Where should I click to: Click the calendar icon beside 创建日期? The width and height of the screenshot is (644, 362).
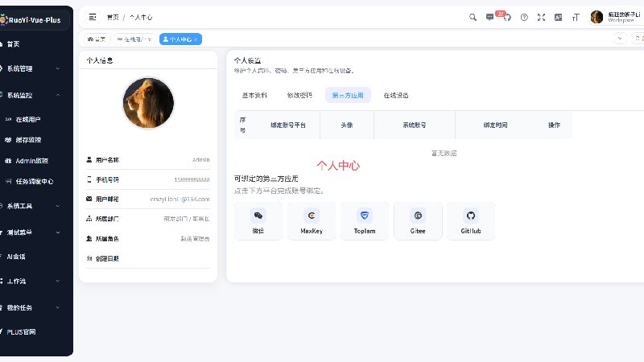pos(89,258)
